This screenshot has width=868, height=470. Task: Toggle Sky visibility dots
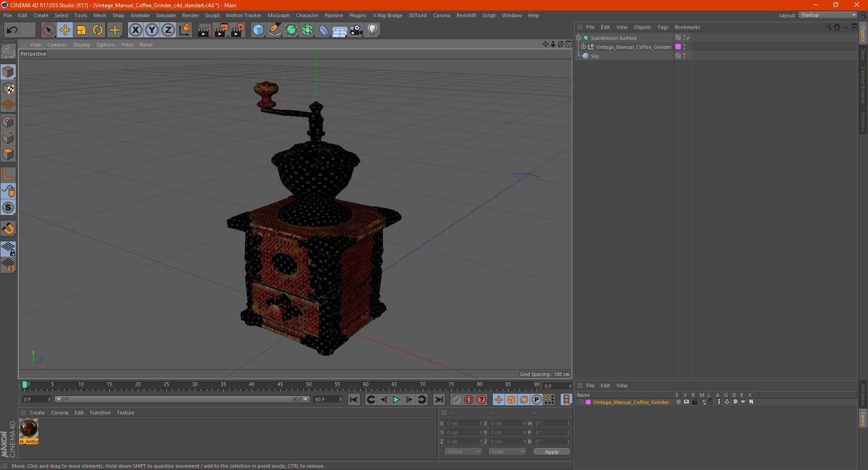click(684, 56)
